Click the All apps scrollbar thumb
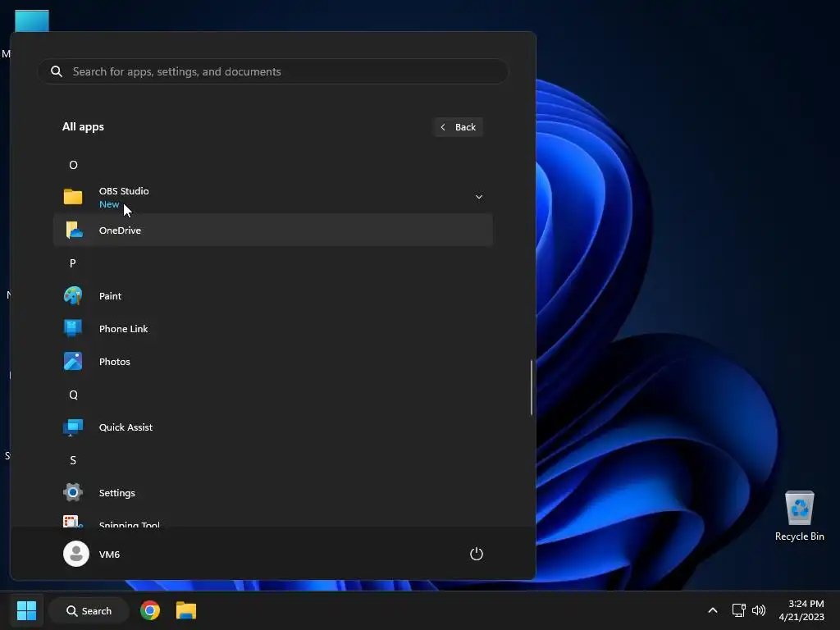 tap(532, 387)
